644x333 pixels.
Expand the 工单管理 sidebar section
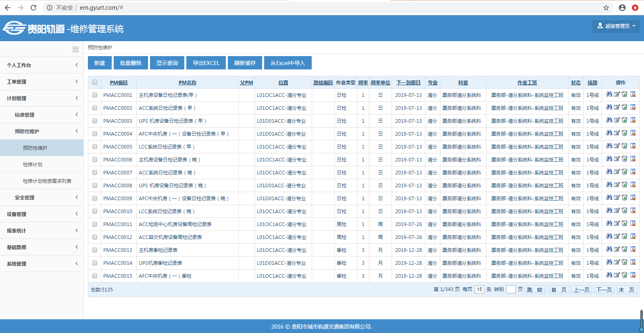tap(42, 82)
